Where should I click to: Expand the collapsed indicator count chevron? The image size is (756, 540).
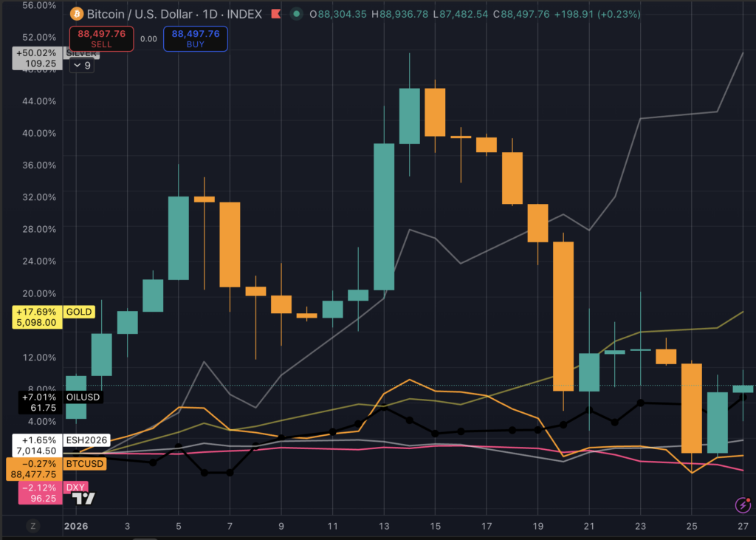80,65
